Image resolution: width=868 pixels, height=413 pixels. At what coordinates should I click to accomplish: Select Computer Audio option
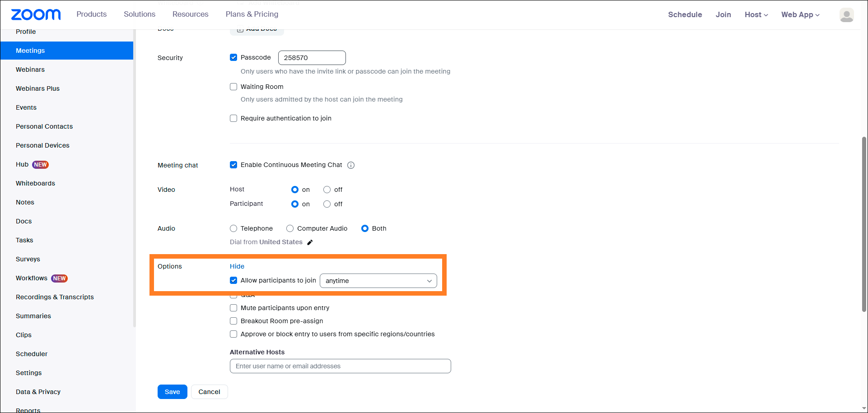coord(290,228)
